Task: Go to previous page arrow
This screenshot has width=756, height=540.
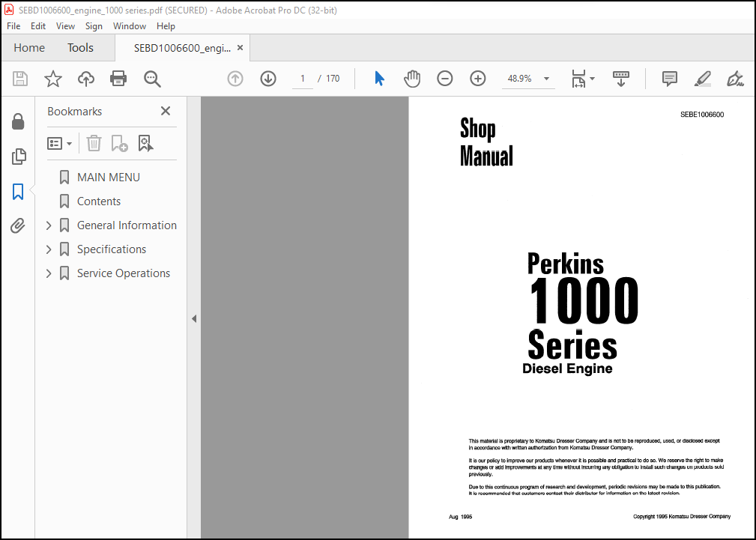Action: tap(235, 79)
